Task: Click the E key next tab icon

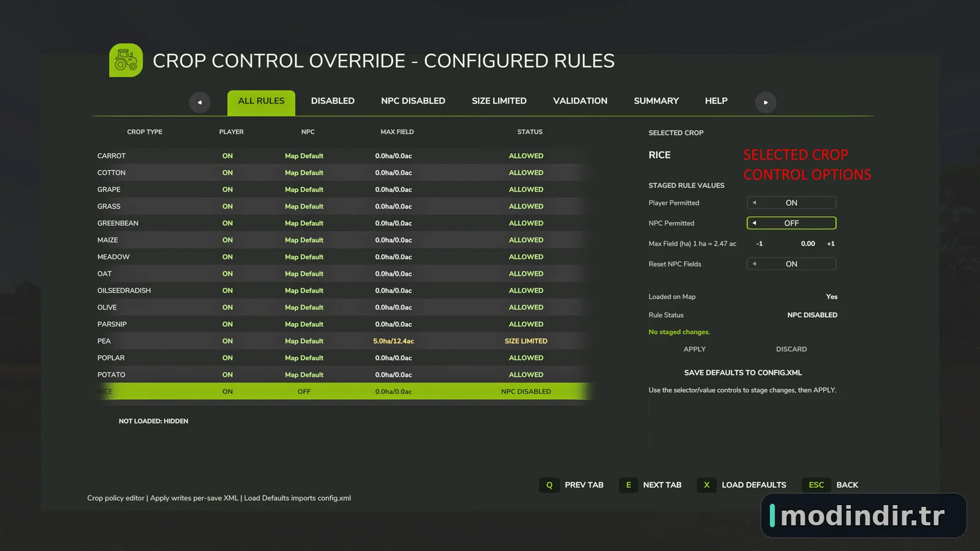Action: (628, 485)
